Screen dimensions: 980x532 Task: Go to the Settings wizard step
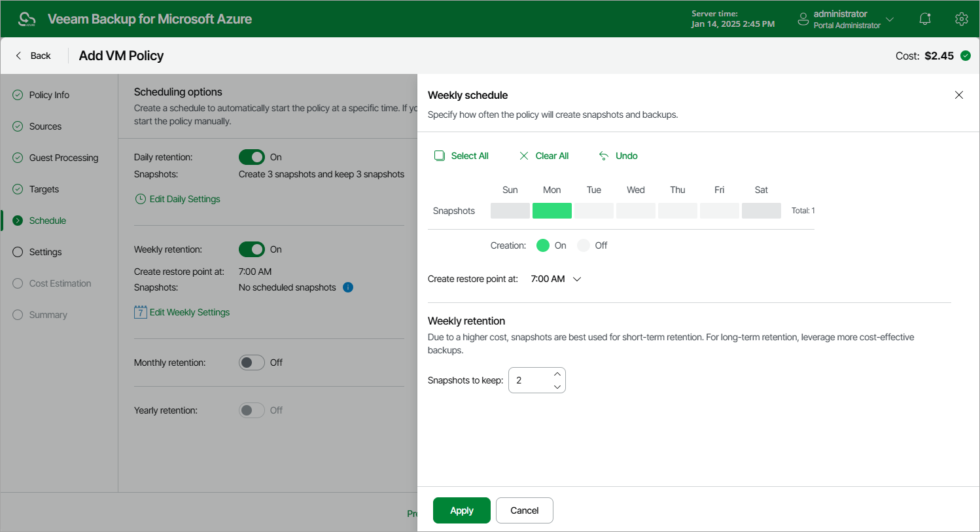pos(45,252)
